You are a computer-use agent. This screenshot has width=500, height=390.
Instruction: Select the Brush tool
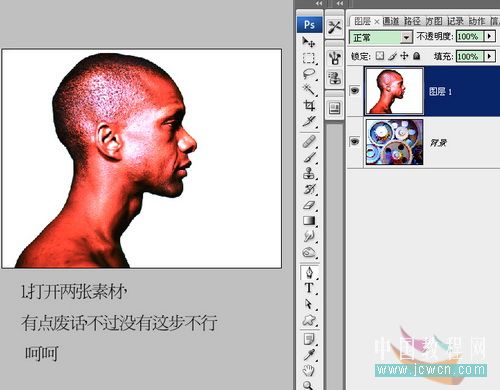pyautogui.click(x=309, y=157)
